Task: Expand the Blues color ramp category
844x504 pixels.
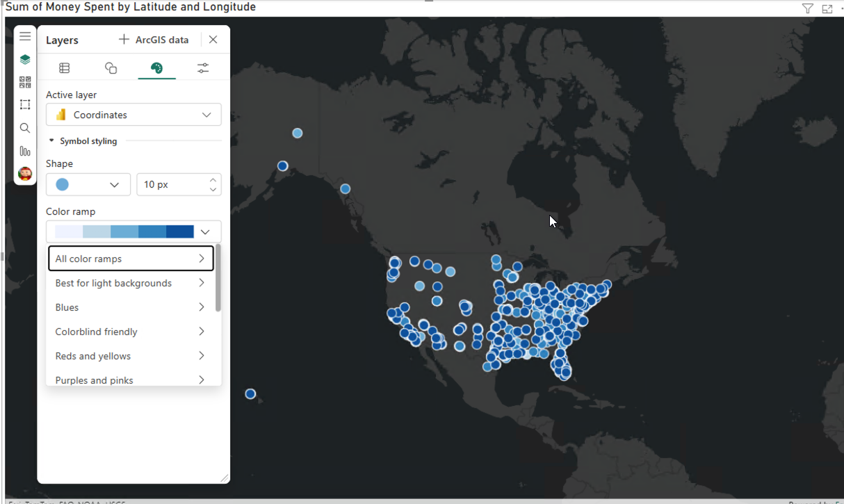Action: coord(131,307)
